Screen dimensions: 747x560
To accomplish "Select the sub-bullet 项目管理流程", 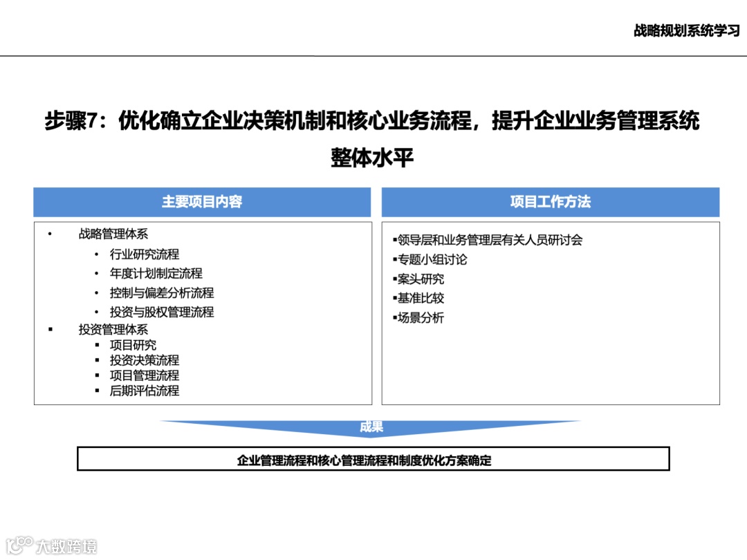I will (145, 375).
